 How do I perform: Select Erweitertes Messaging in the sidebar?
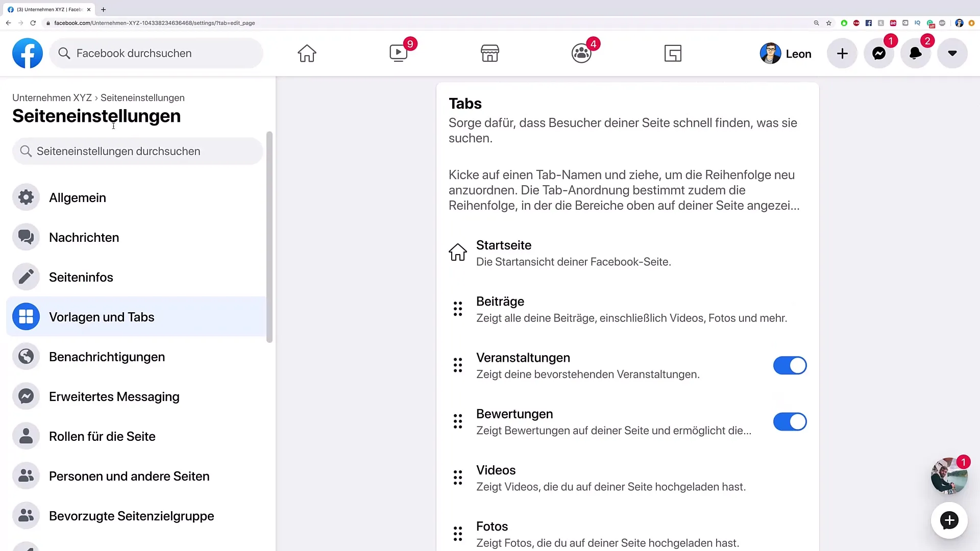[x=136, y=396]
